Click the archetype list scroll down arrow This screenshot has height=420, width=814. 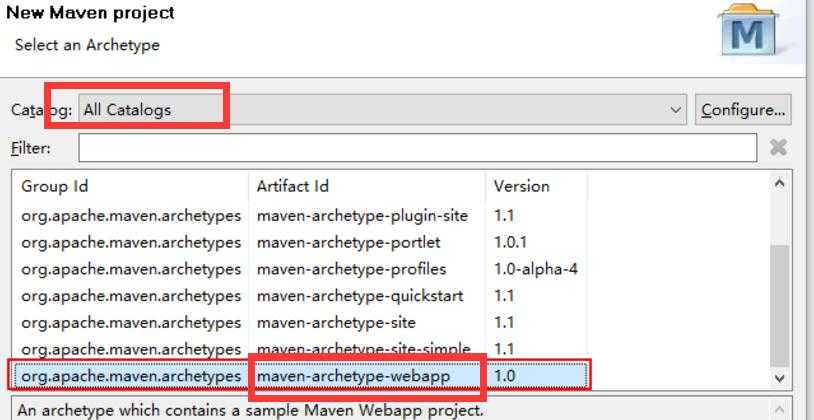779,379
